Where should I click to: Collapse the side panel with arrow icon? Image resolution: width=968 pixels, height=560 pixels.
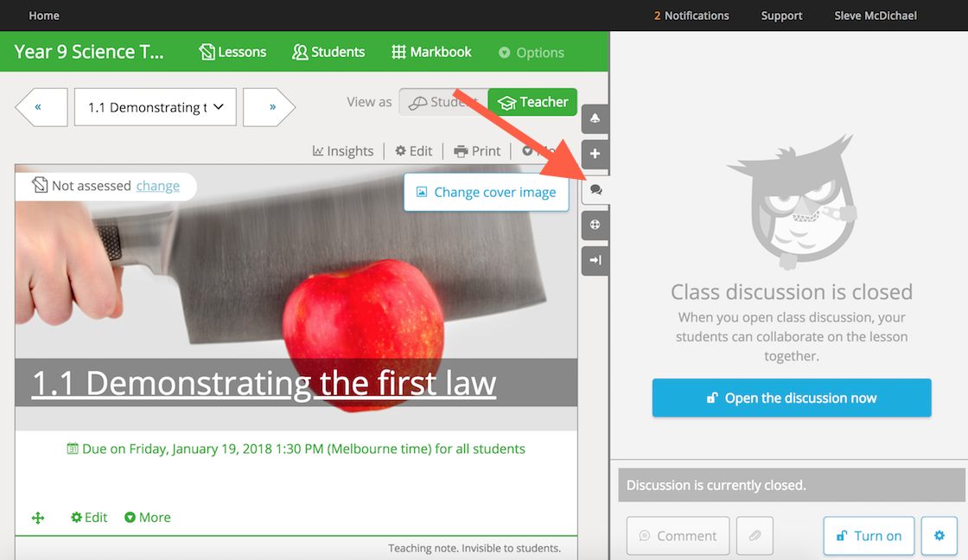595,260
